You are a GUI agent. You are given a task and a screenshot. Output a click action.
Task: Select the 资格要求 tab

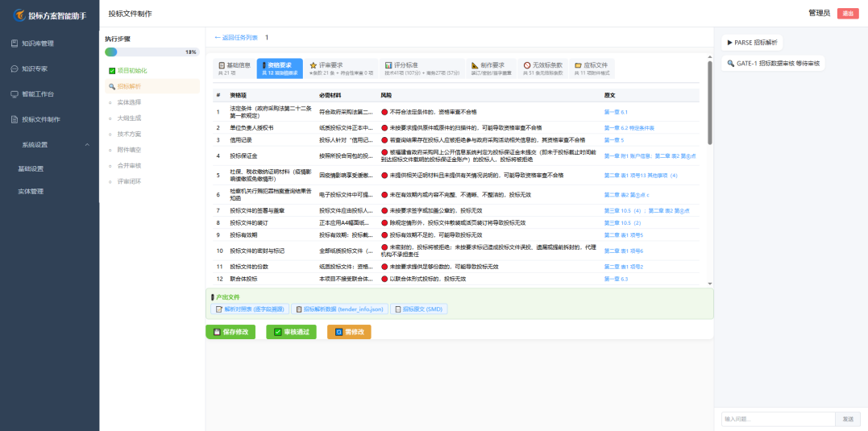tap(280, 68)
